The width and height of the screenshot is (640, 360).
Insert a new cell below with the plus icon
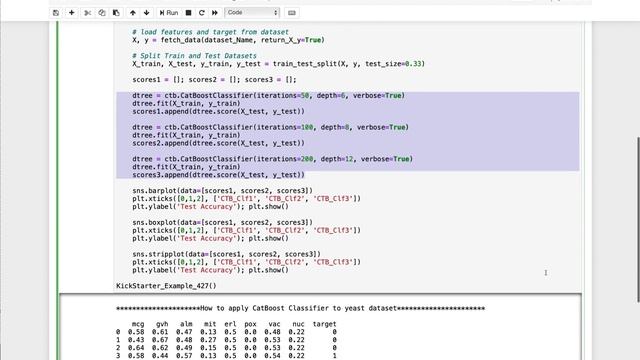(71, 13)
